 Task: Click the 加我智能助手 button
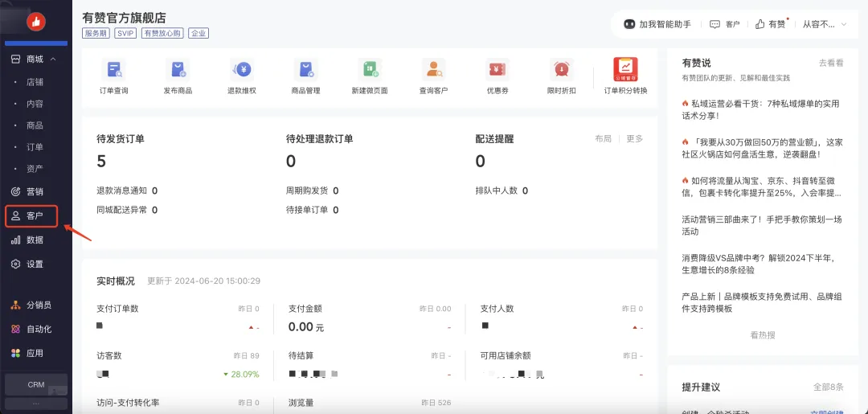(x=657, y=24)
